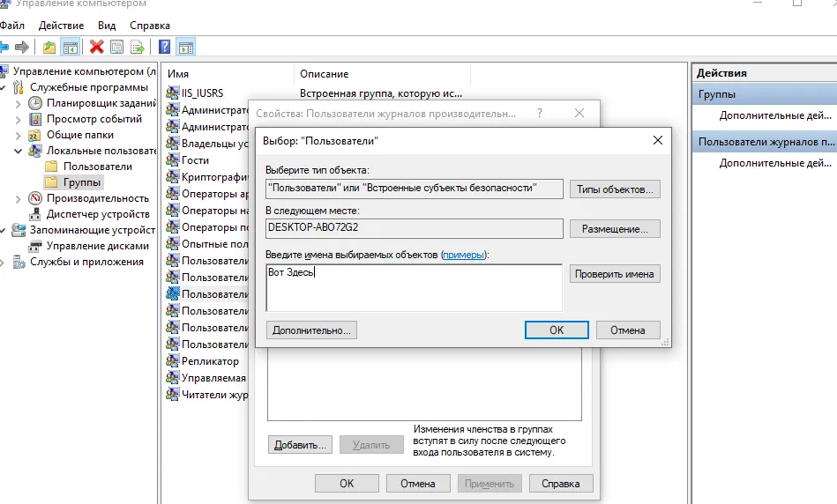Viewport: 837px width, 504px height.
Task: Collapse the Локальные пользователи node
Action: point(19,151)
